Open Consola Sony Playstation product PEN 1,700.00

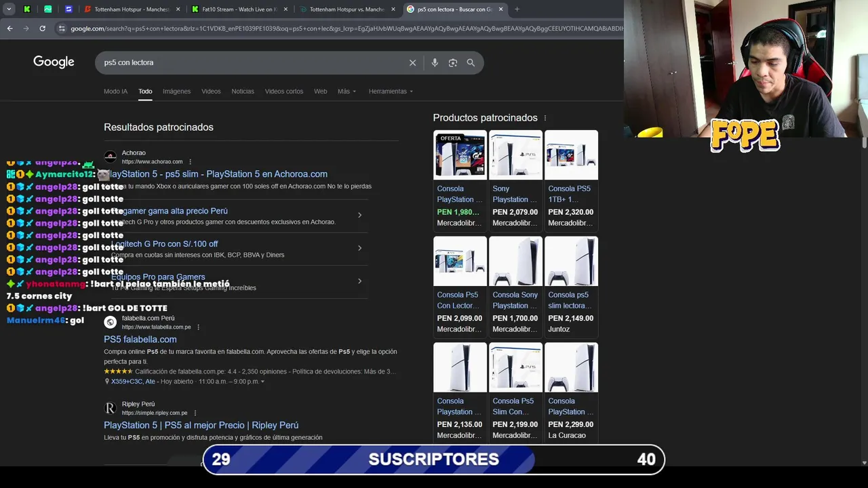click(x=515, y=286)
